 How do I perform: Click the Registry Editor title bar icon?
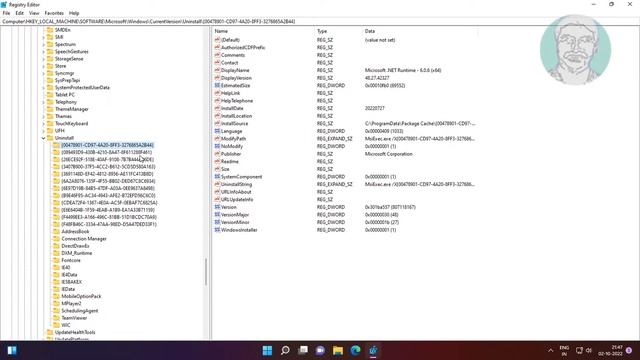[4, 4]
